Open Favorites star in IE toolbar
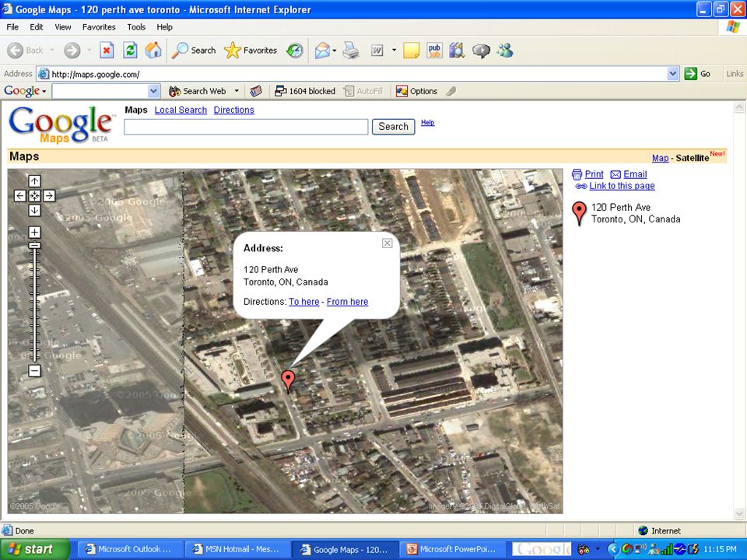Image resolution: width=747 pixels, height=560 pixels. (251, 50)
